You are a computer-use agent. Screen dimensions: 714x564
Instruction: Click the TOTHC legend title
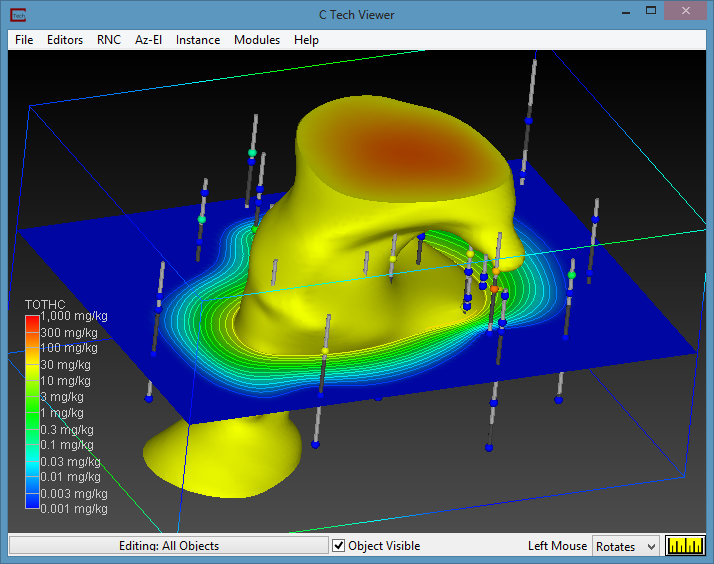tap(46, 302)
